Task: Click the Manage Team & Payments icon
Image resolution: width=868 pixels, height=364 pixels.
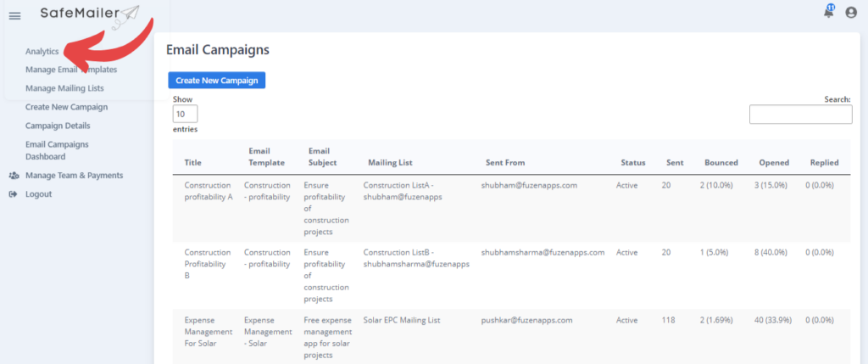Action: pyautogui.click(x=14, y=176)
